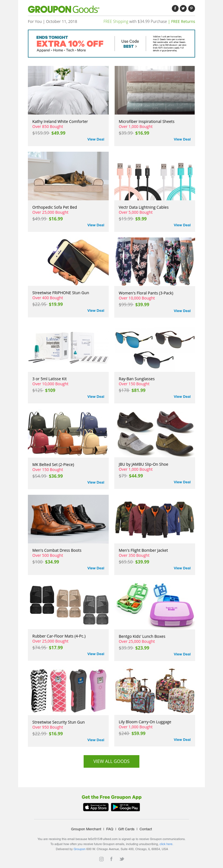Click the Groupon Goods logo
The image size is (223, 868).
click(x=64, y=9)
